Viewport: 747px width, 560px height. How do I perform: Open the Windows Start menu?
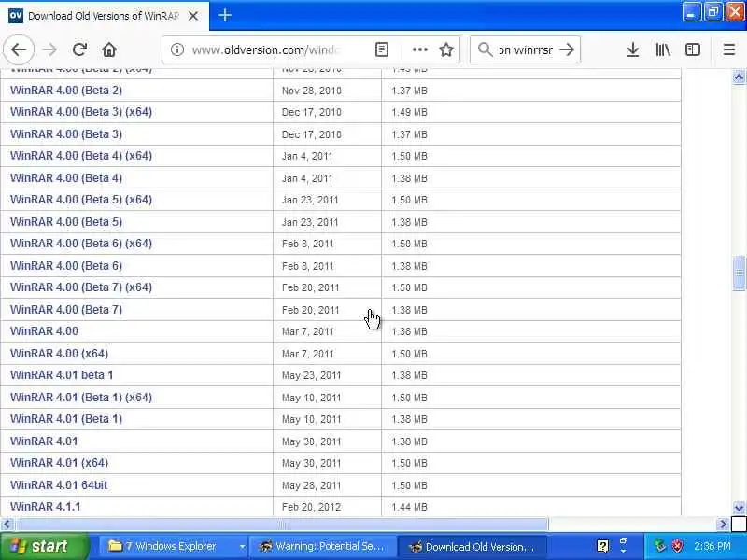44,546
